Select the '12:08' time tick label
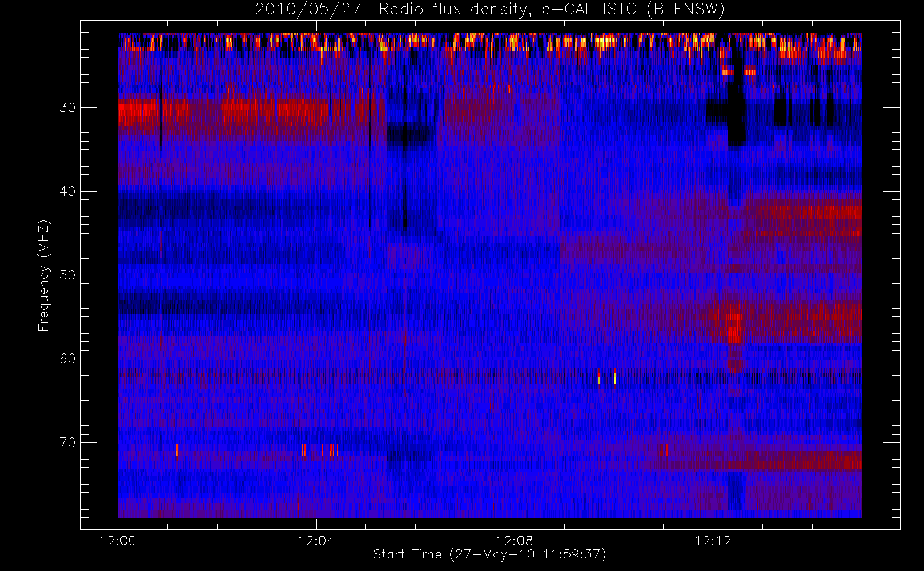 515,541
